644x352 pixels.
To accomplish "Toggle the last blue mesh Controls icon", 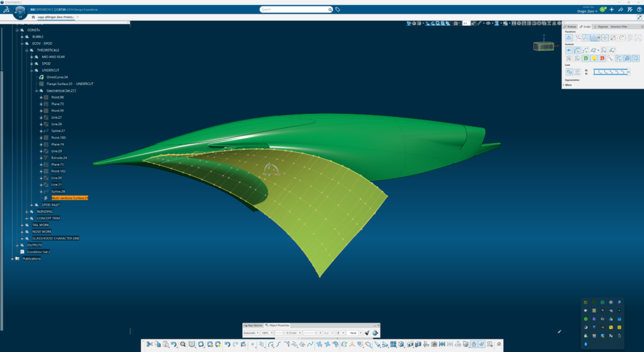I will [636, 58].
